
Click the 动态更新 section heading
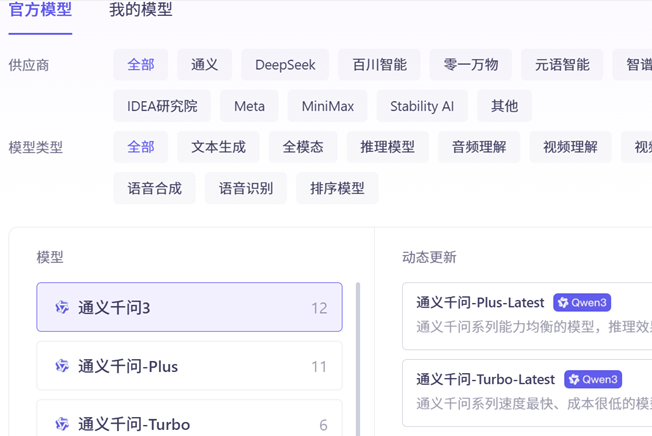429,257
